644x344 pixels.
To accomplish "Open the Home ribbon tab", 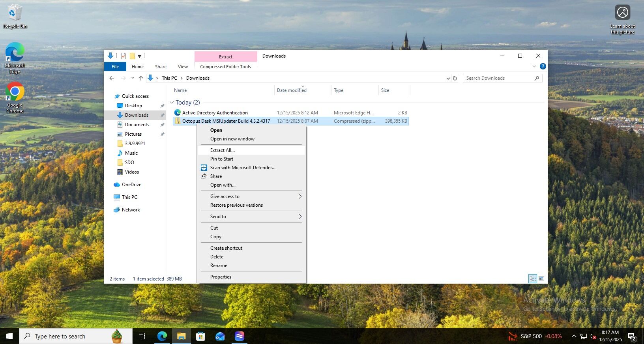I will (138, 67).
